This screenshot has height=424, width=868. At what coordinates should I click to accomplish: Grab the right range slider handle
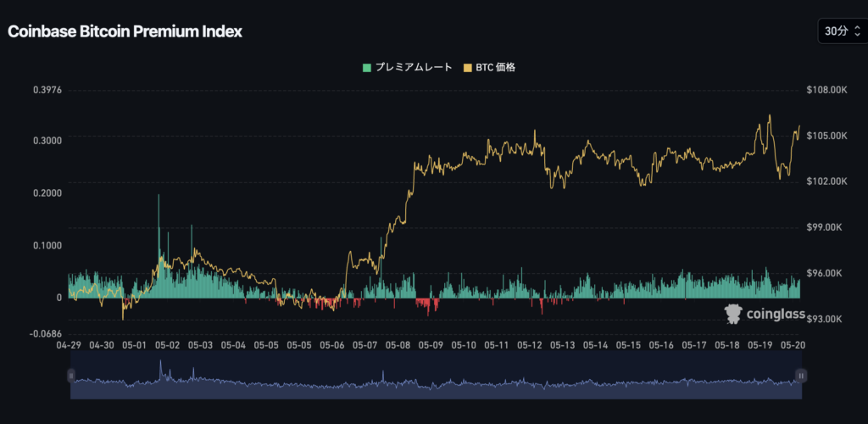pyautogui.click(x=801, y=376)
